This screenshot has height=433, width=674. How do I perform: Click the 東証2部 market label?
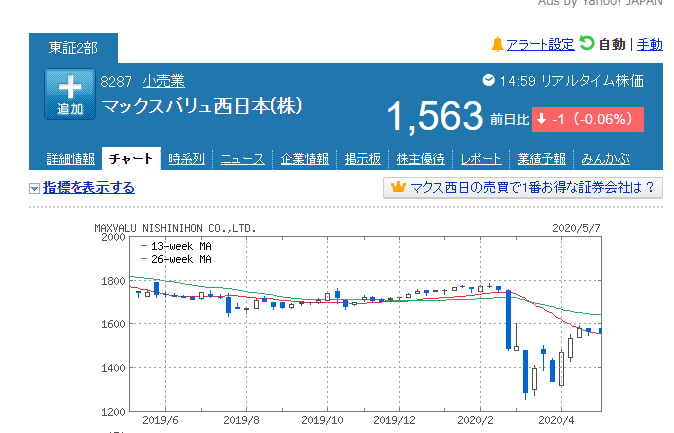(73, 48)
